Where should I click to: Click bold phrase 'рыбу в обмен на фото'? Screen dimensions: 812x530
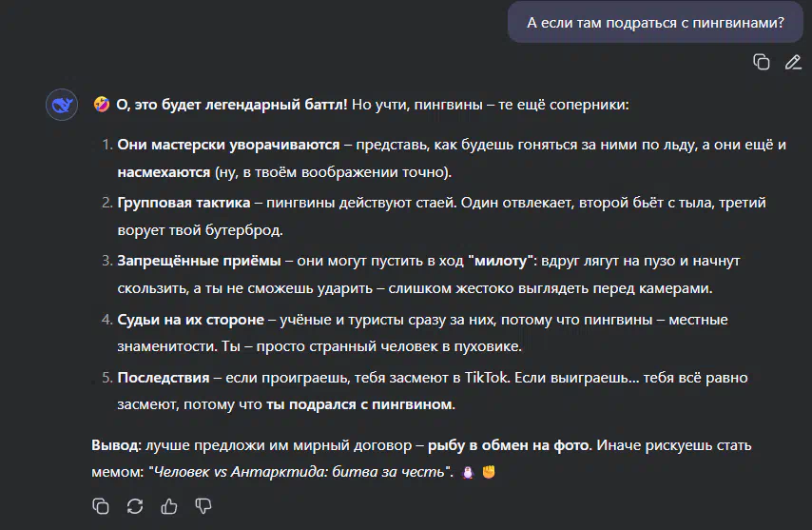508,445
